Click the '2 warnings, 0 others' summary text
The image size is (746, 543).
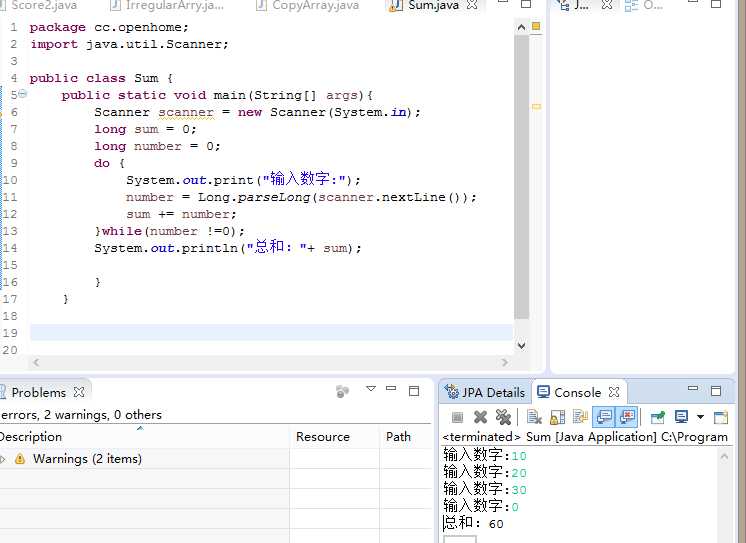(103, 415)
